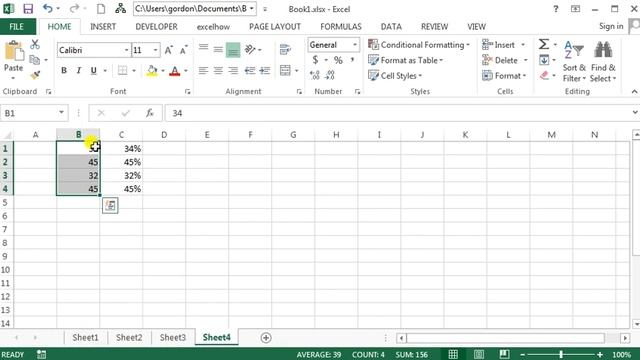
Task: Open Cell Styles menu
Action: click(395, 76)
